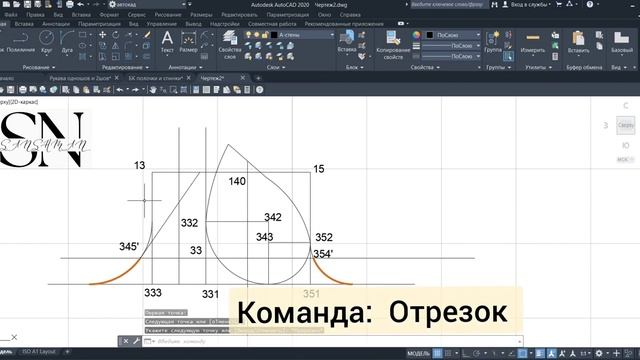
Task: Close the command line with X button
Action: point(126,341)
